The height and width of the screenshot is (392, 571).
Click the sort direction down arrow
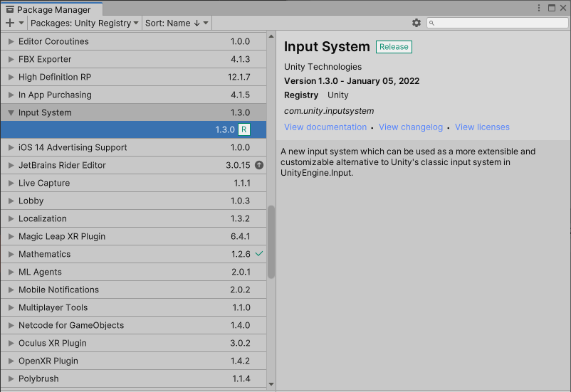[197, 23]
